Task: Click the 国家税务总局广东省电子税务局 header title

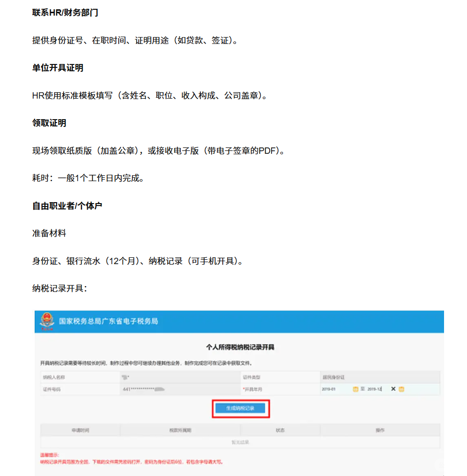Action: coord(108,321)
